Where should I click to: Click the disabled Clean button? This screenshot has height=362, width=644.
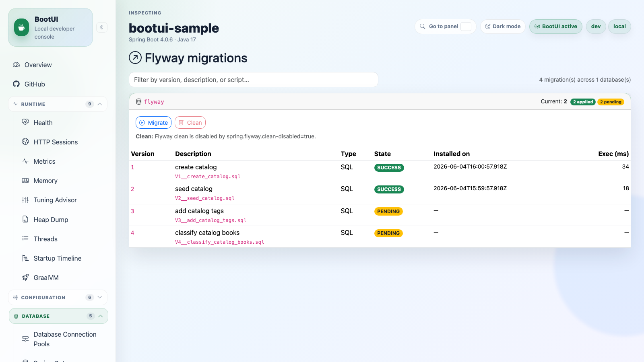pyautogui.click(x=190, y=123)
